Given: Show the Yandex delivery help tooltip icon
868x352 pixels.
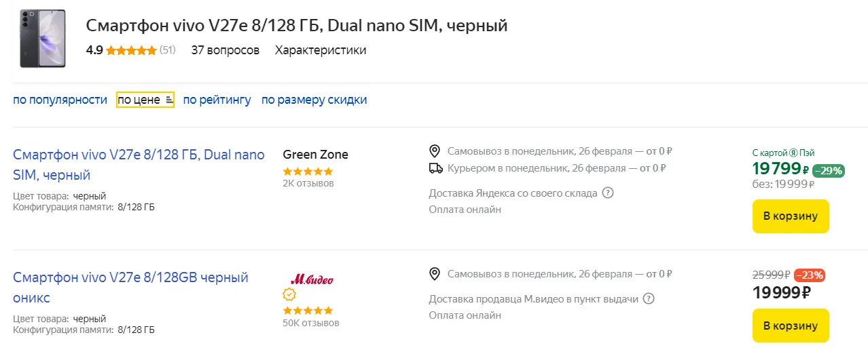Looking at the screenshot, I should click(608, 193).
